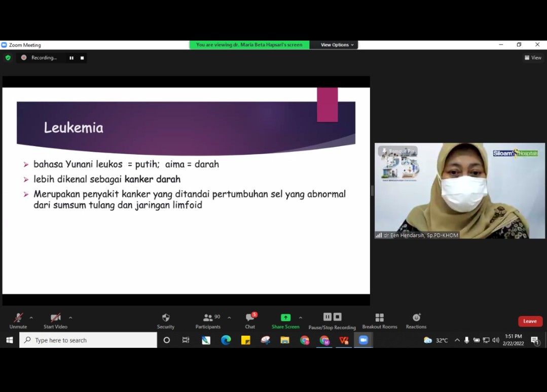Open the Chat panel
This screenshot has width=547, height=392.
click(250, 320)
